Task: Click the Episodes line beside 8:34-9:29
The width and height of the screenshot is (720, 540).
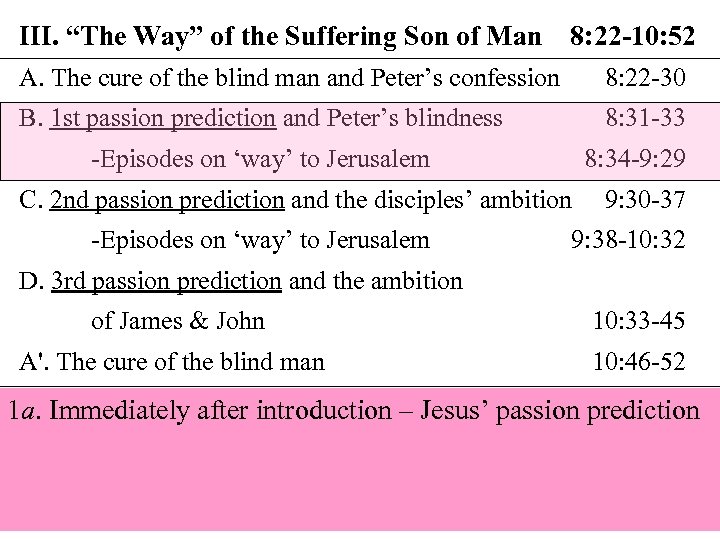Action: 260,158
